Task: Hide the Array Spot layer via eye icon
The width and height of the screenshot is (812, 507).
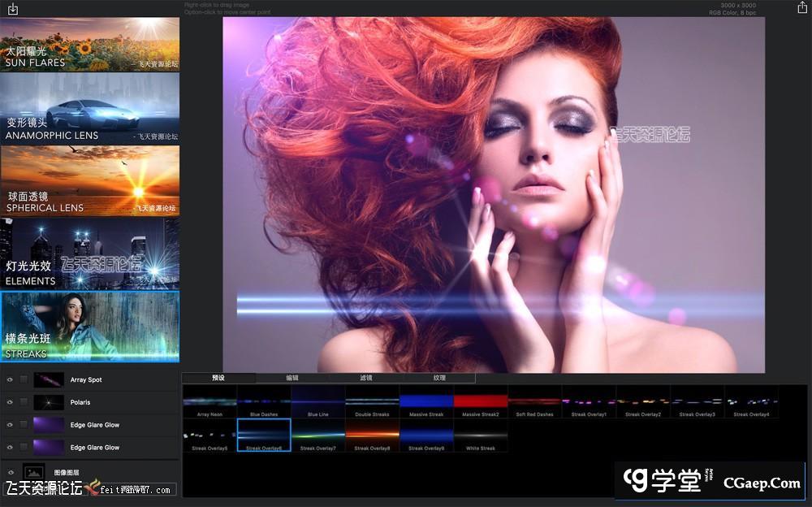Action: (x=11, y=379)
